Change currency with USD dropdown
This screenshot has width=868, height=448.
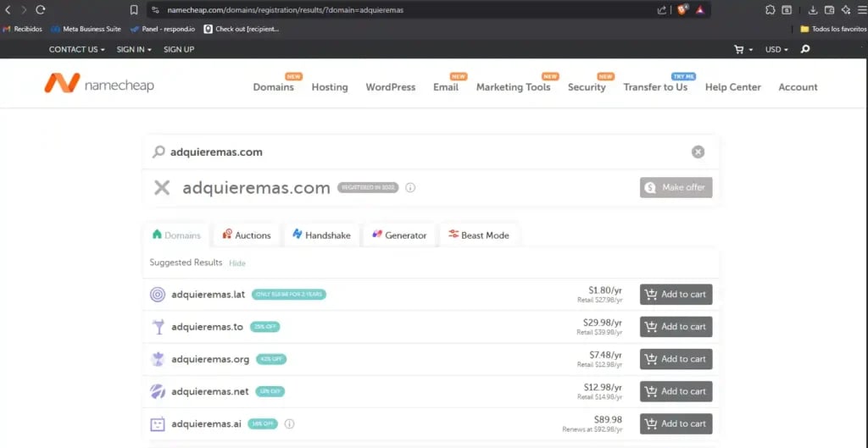(x=776, y=49)
